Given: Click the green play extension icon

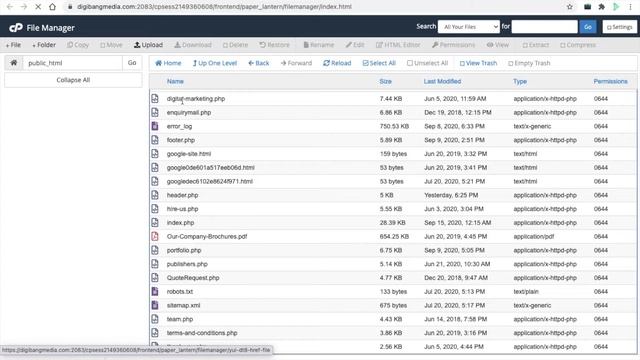Looking at the screenshot, I should click(x=616, y=7).
